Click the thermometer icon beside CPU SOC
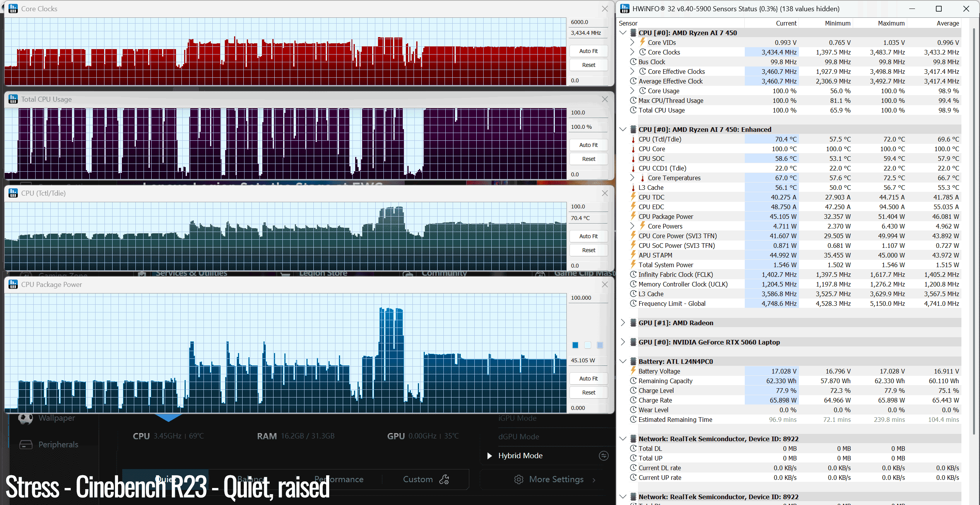The image size is (980, 505). click(633, 159)
